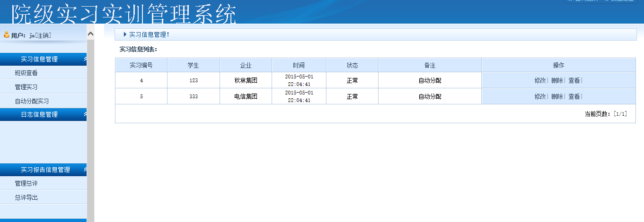Click the 备注 column header

click(x=430, y=65)
